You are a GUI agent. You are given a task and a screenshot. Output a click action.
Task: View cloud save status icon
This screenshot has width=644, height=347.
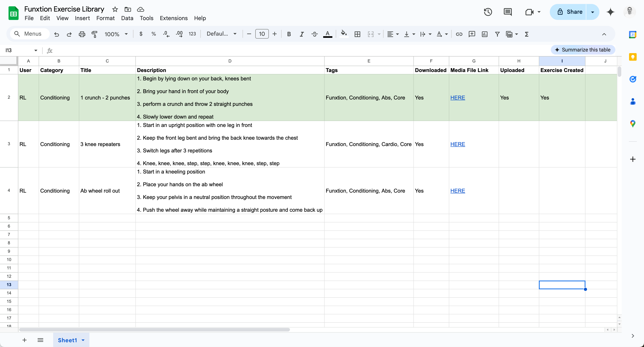pyautogui.click(x=141, y=9)
